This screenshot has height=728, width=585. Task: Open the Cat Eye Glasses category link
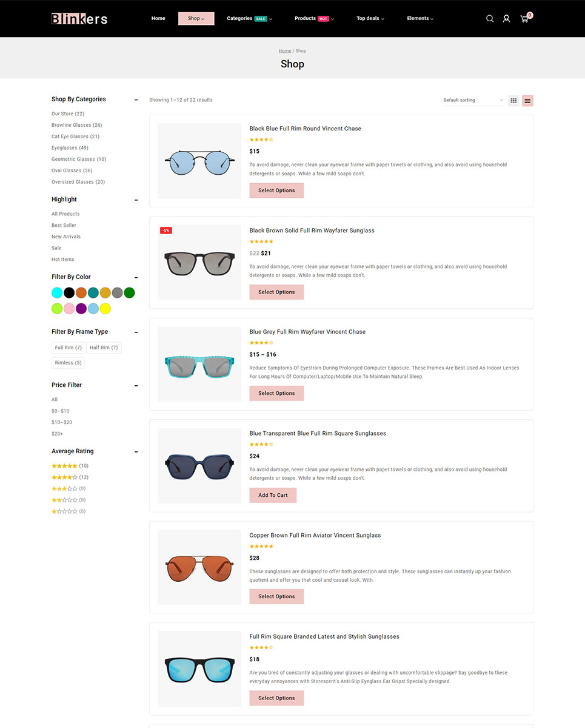click(75, 136)
